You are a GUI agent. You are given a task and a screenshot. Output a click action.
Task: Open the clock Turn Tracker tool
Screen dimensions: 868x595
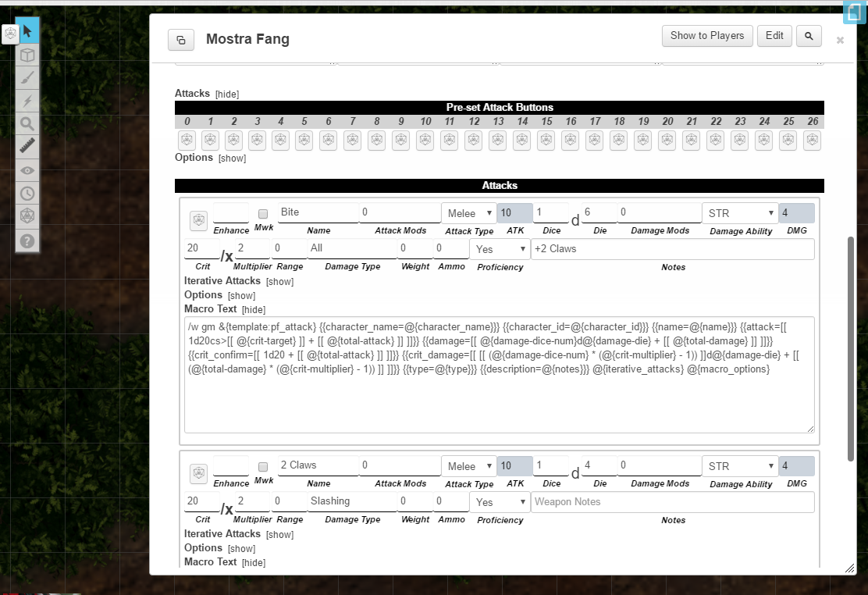point(27,194)
